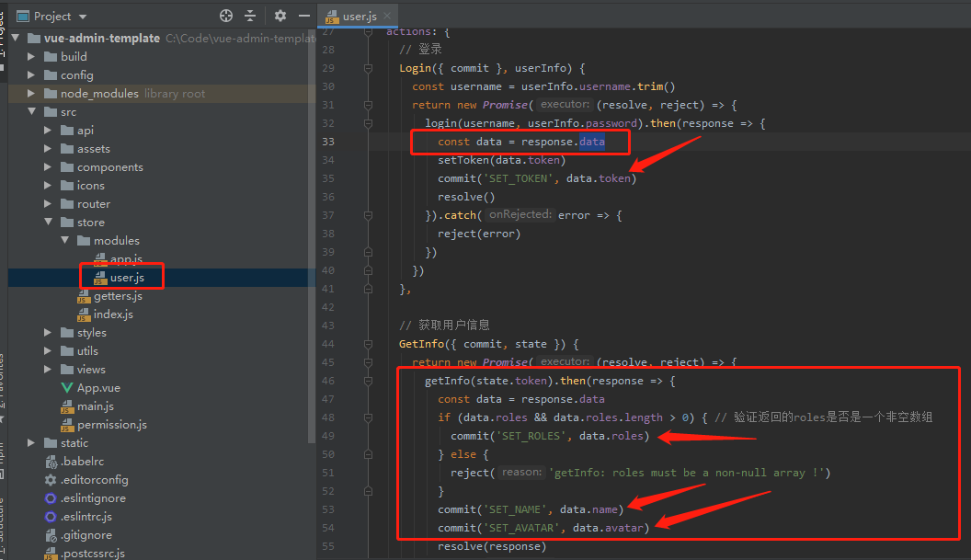This screenshot has height=560, width=971.
Task: Click the locate/scroll-from-source target icon
Action: 226,17
